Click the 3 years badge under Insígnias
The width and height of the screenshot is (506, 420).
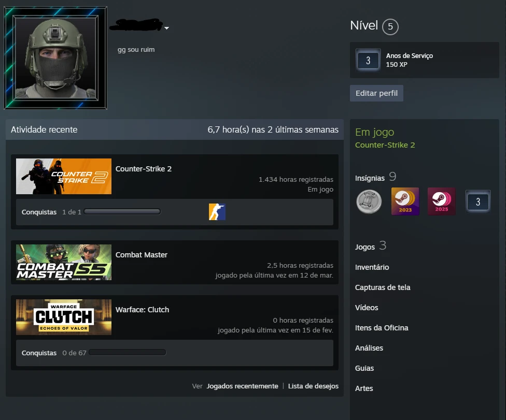tap(478, 201)
